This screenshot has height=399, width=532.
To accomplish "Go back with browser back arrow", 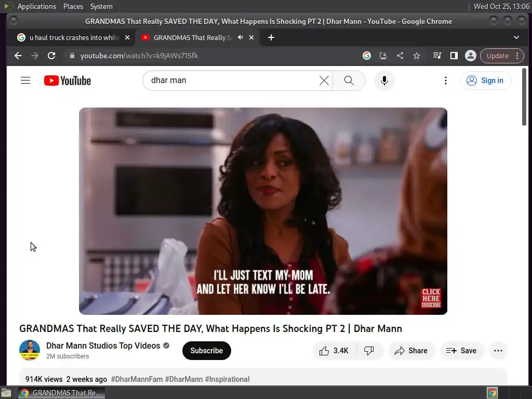I will pos(18,56).
